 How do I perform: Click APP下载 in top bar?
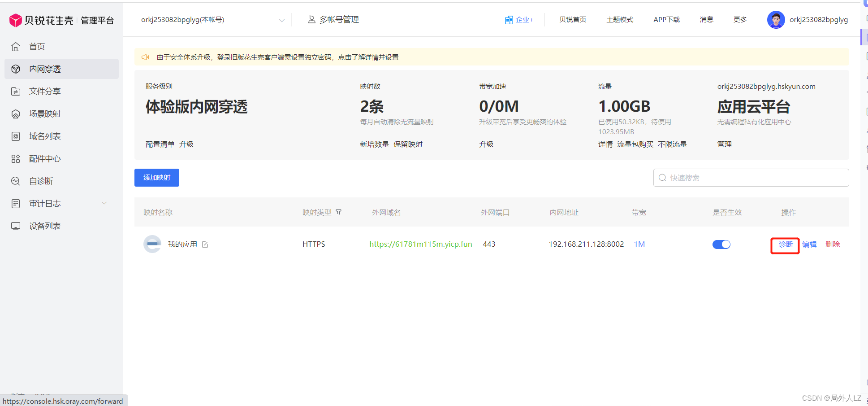(x=667, y=20)
